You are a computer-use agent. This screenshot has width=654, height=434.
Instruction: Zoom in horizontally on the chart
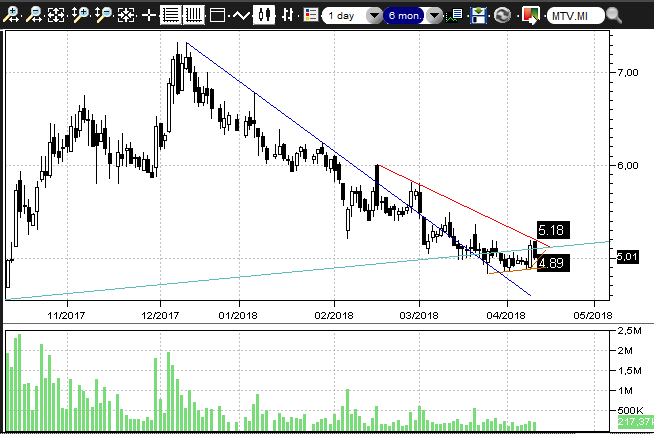point(11,16)
